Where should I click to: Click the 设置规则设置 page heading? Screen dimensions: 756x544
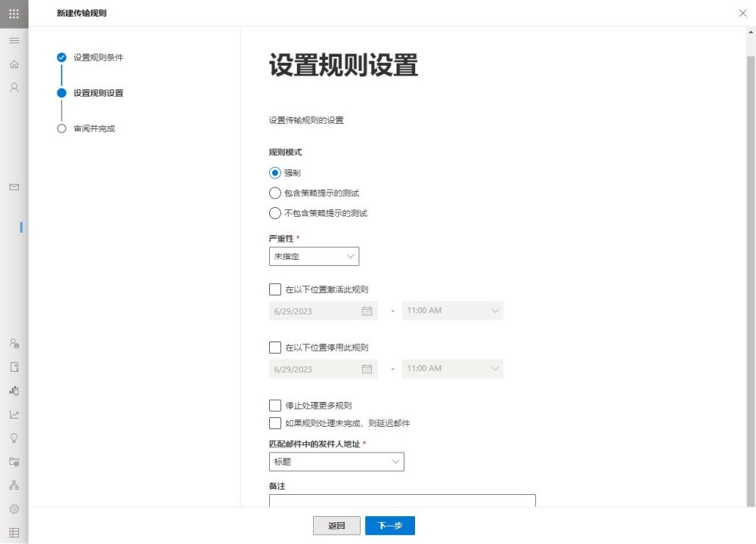[343, 65]
